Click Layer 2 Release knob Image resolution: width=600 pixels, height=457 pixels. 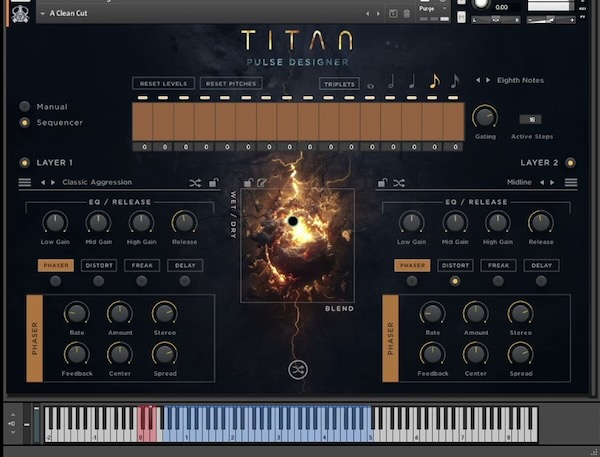(541, 222)
